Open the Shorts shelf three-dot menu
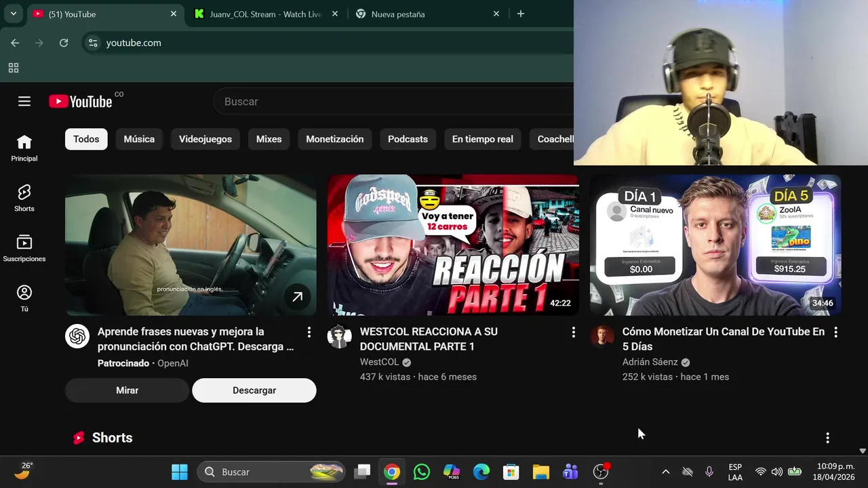The height and width of the screenshot is (488, 868). click(x=827, y=438)
